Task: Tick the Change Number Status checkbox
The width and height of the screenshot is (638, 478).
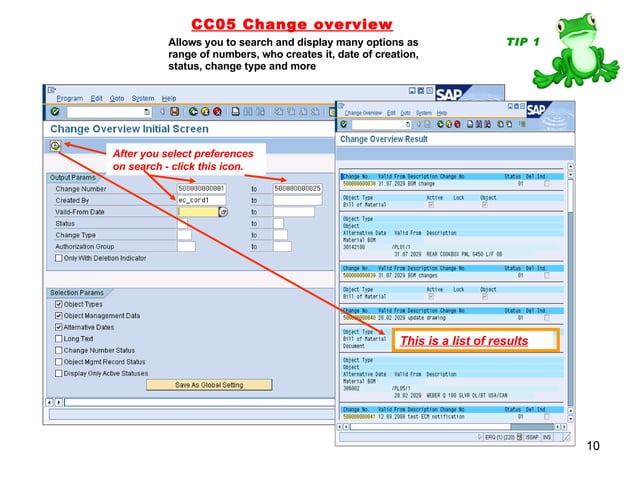Action: [59, 350]
